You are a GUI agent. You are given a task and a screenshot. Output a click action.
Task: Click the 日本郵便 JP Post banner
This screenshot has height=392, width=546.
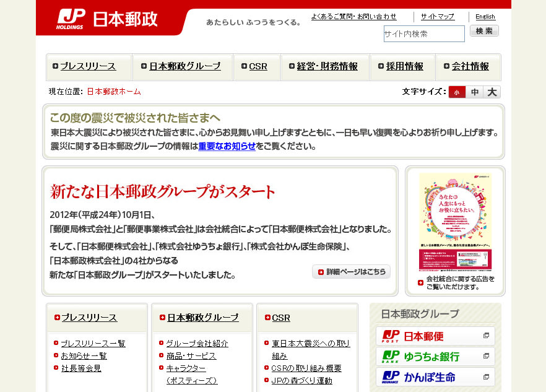pyautogui.click(x=435, y=336)
